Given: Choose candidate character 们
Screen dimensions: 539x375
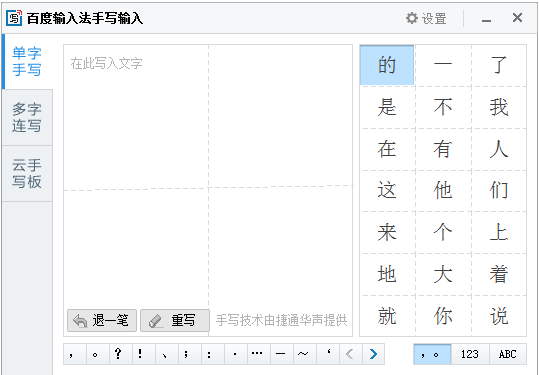Looking at the screenshot, I should [499, 191].
